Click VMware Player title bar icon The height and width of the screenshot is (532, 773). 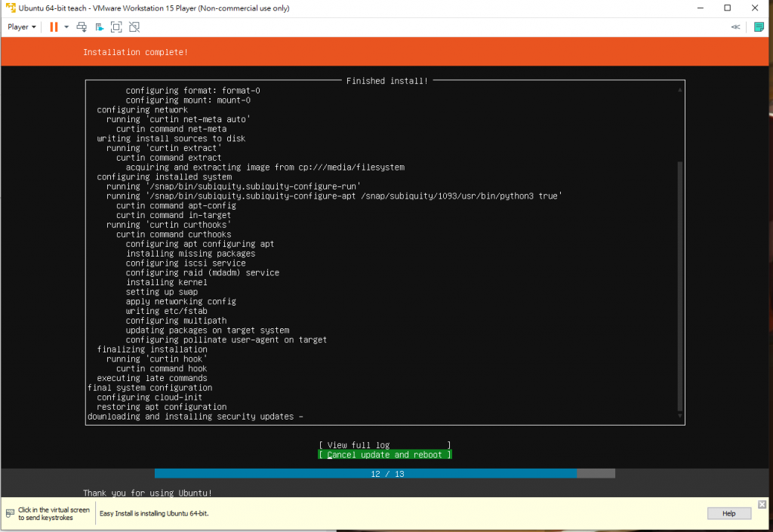coord(11,8)
